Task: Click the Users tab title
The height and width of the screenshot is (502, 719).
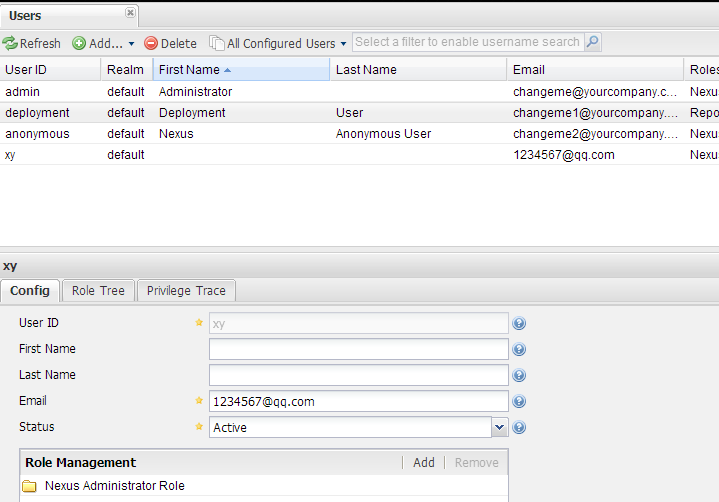Action: click(x=25, y=16)
